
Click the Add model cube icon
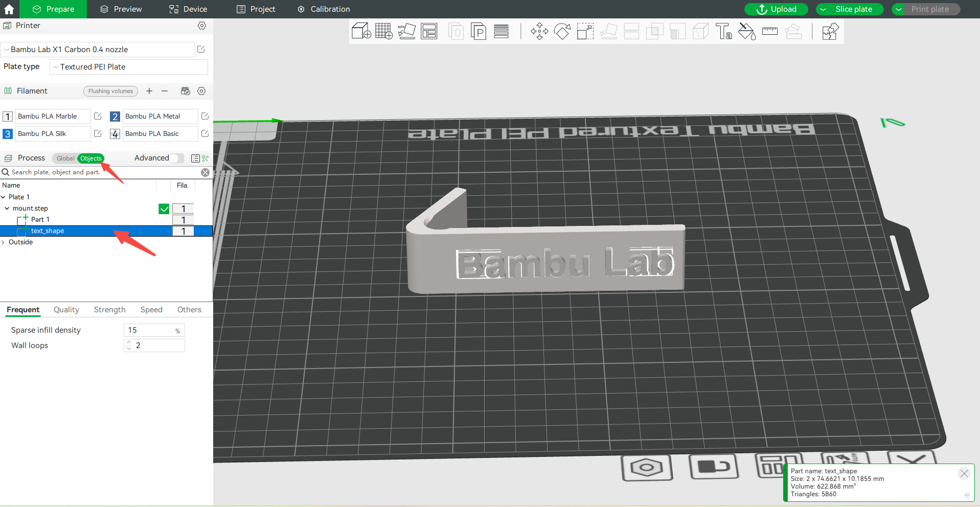(x=361, y=31)
